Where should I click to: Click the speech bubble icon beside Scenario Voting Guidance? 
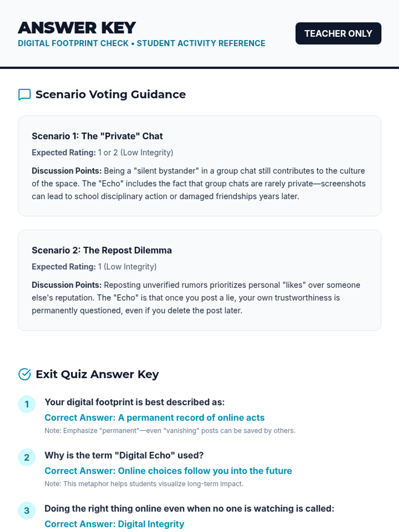point(24,94)
